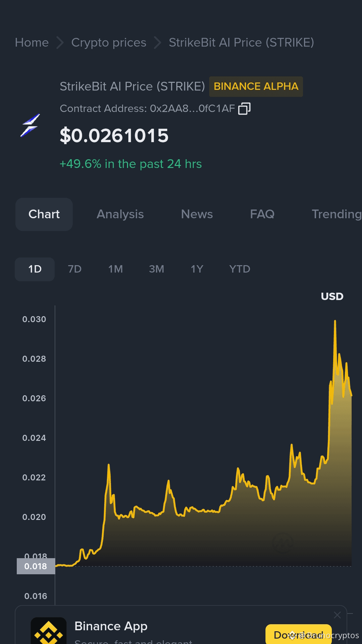Select the 1D chart range
The height and width of the screenshot is (644, 362).
(x=35, y=269)
